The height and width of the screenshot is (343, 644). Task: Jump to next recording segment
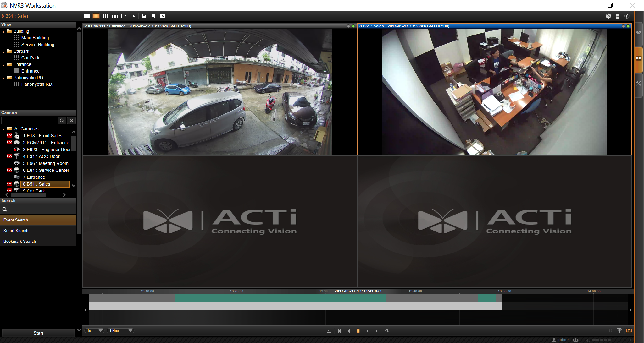click(x=377, y=331)
